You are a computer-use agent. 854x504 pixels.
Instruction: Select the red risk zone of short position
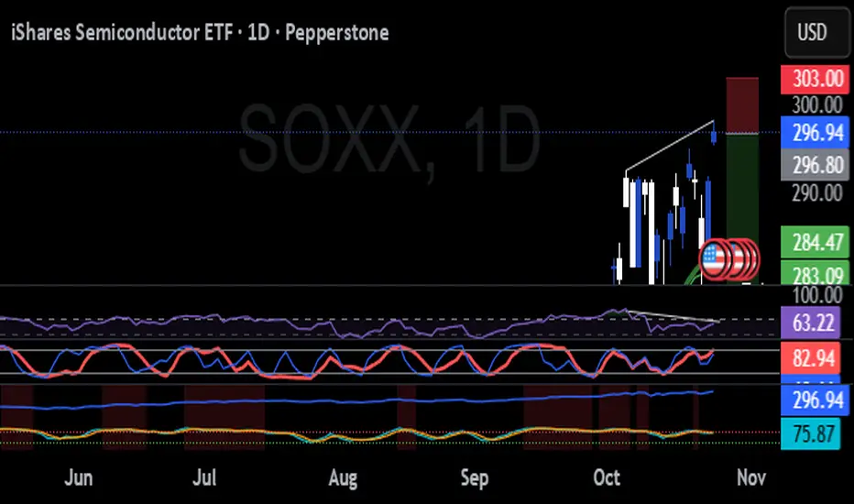pos(742,104)
